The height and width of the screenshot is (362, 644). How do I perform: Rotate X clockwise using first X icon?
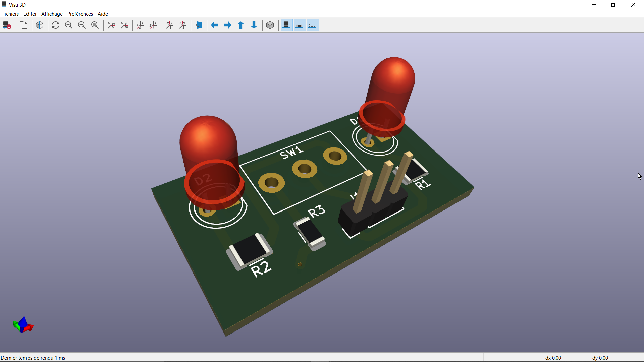pos(111,25)
